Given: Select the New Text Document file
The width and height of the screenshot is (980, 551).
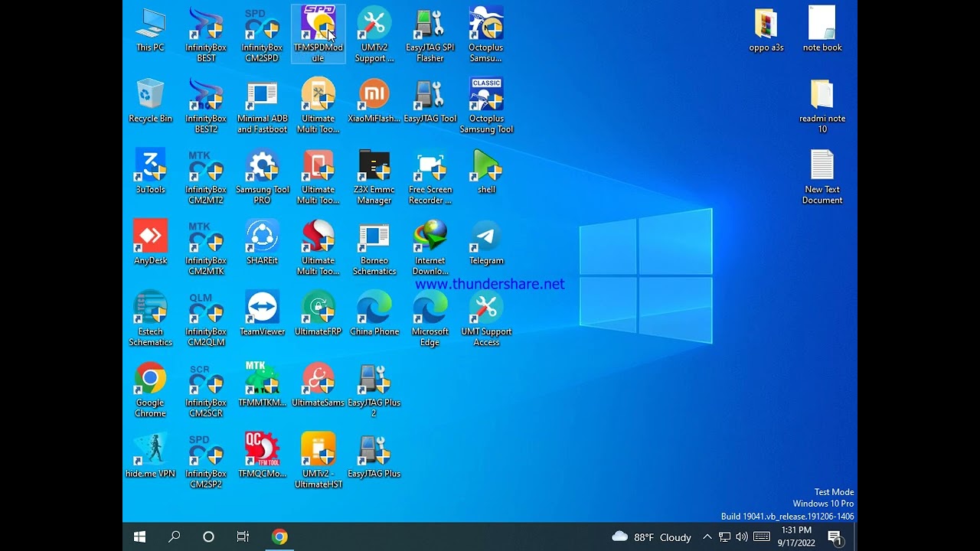Looking at the screenshot, I should [822, 178].
